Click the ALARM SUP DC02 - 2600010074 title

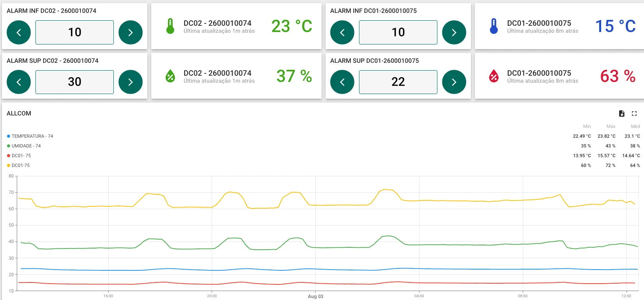[x=53, y=61]
